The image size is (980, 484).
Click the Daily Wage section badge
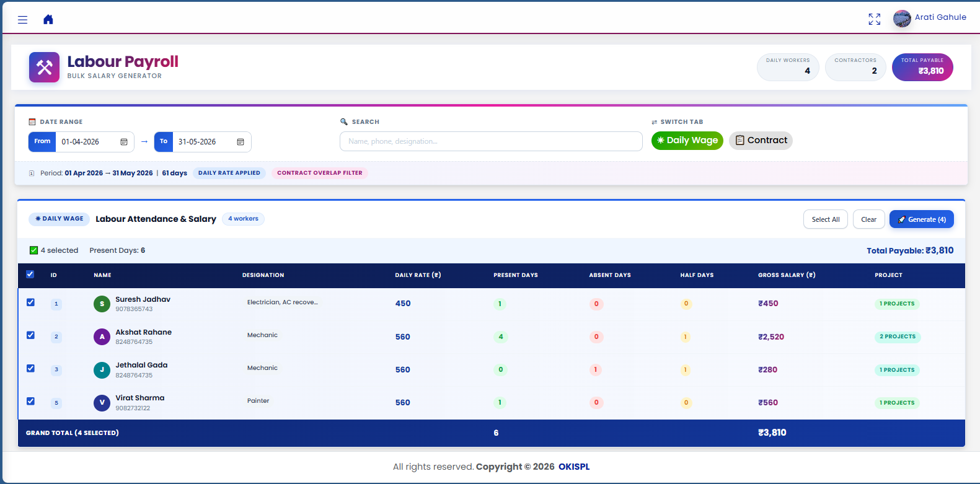click(x=59, y=219)
